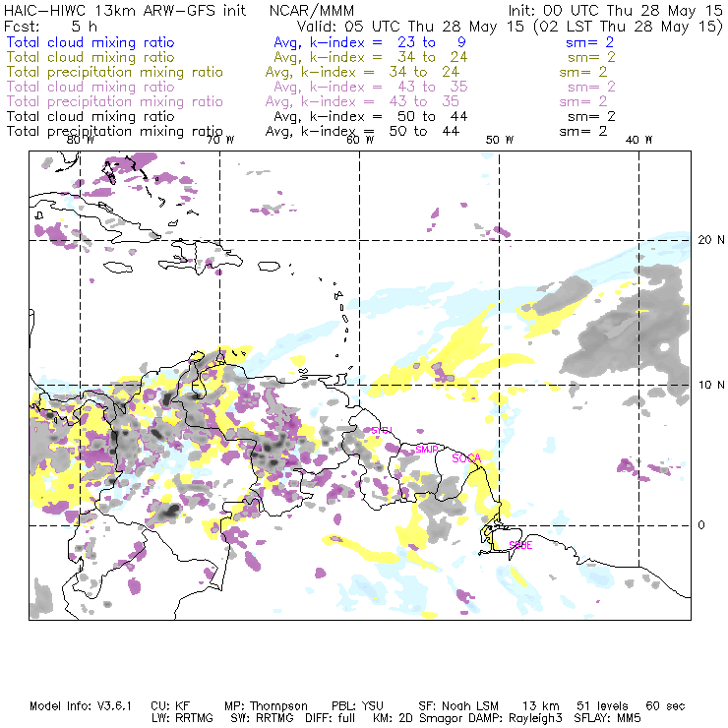Viewport: 728px width, 728px height.
Task: Click the title "HAIC-HIWC 13km ARW-GFS init"
Action: (x=125, y=10)
